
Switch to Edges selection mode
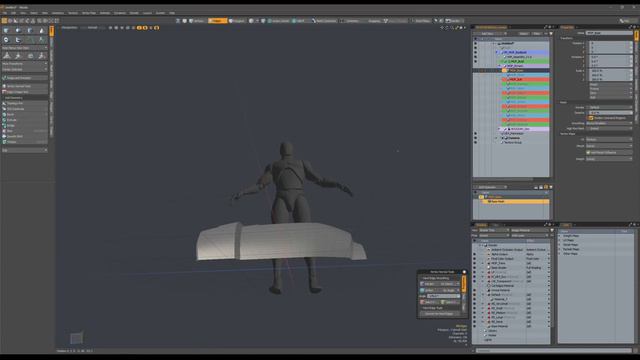[x=218, y=20]
